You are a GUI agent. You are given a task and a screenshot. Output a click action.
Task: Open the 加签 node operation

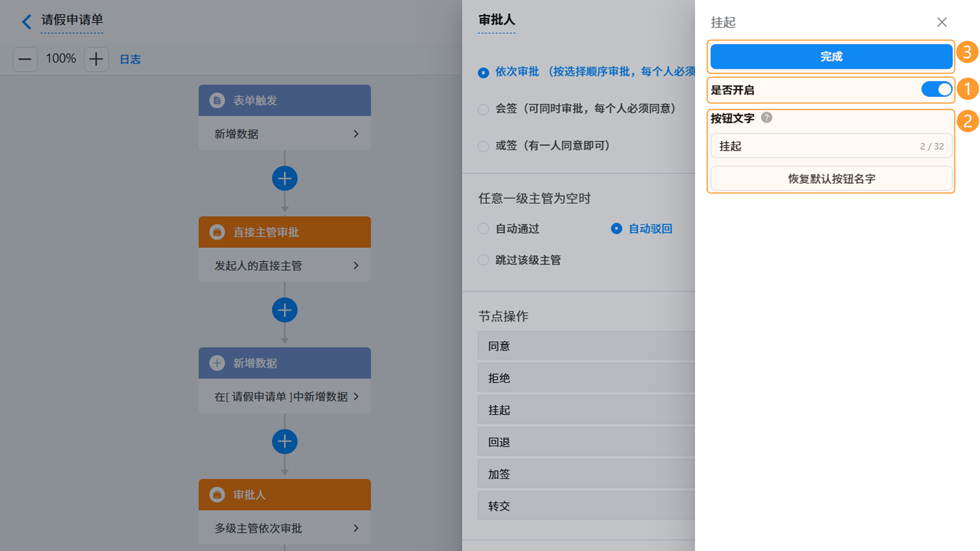click(x=586, y=473)
